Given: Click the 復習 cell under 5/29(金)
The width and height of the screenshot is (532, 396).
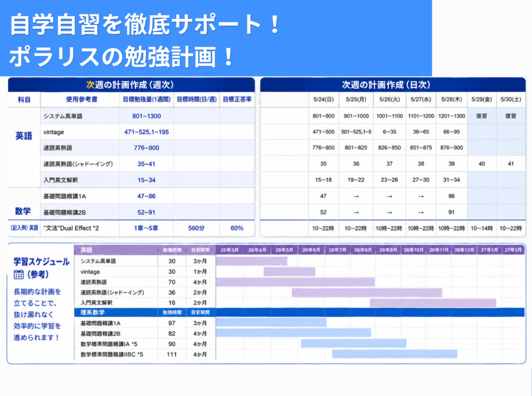Looking at the screenshot, I should 482,116.
